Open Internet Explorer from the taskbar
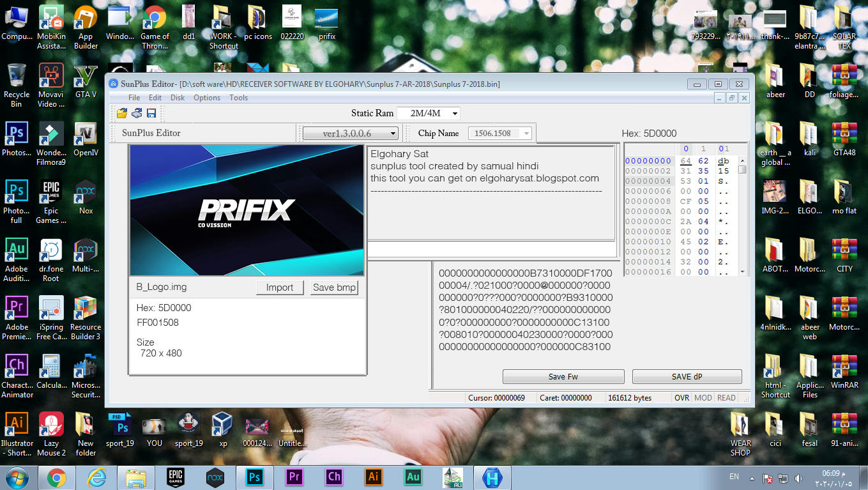Image resolution: width=868 pixels, height=490 pixels. 97,477
